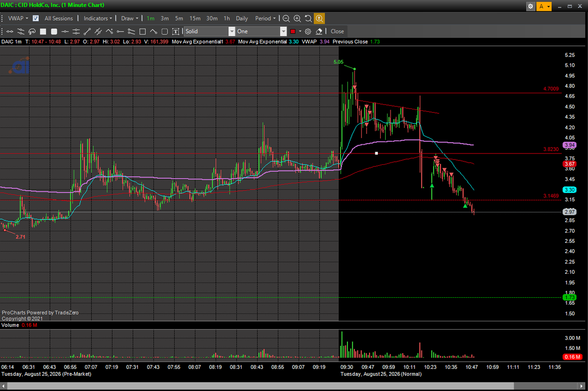This screenshot has width=588, height=391.
Task: Click the 3.1469 support level label
Action: coord(551,196)
